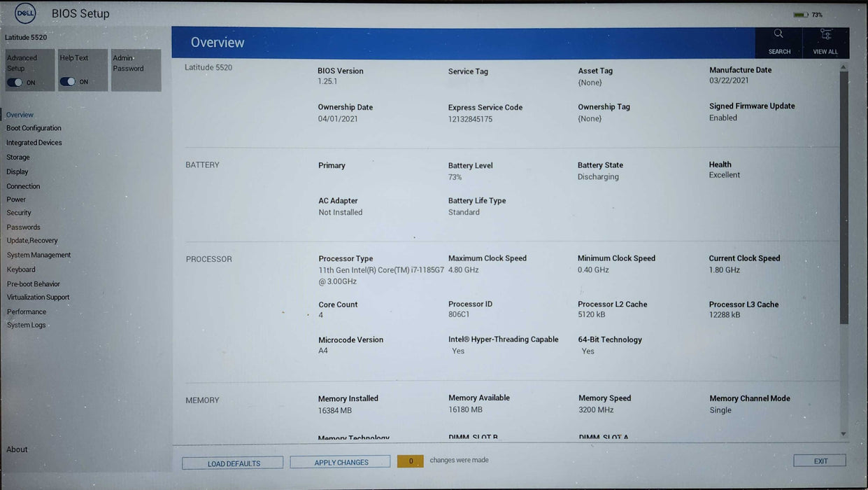The image size is (868, 490).
Task: Click BIOS Version value 1.25.1
Action: [x=327, y=81]
